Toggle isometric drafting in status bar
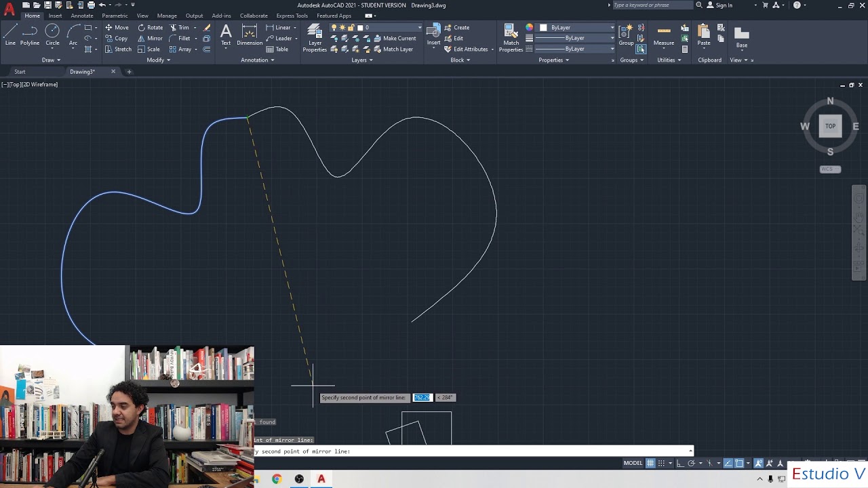The image size is (868, 488). click(710, 463)
